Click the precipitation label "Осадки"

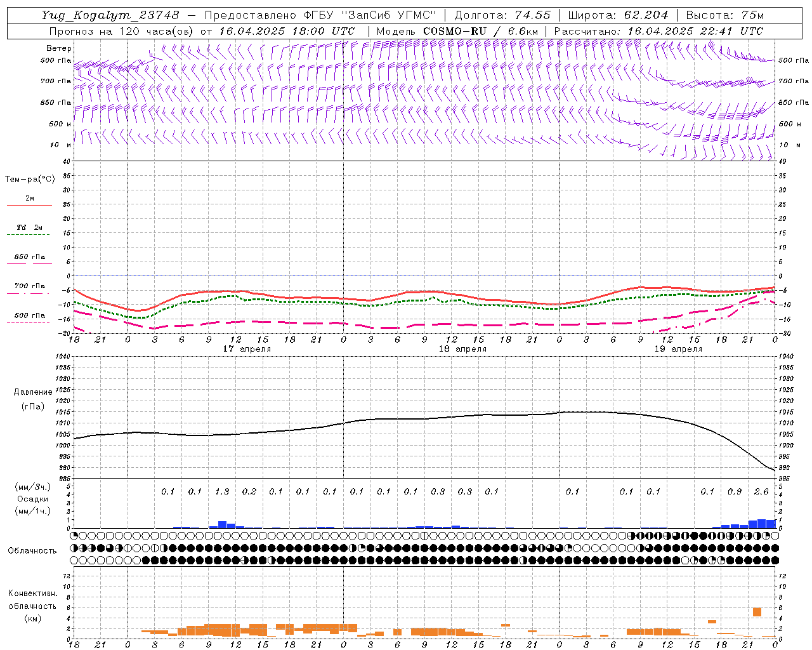(33, 499)
